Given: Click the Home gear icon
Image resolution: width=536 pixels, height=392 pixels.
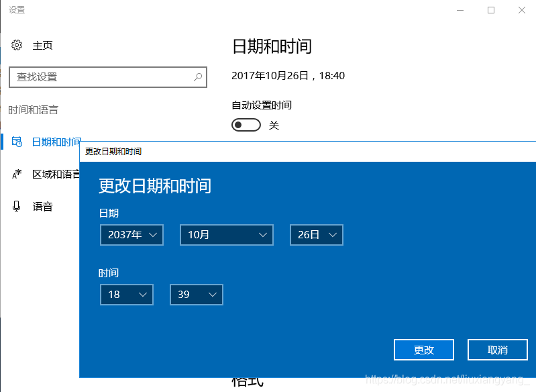Looking at the screenshot, I should pyautogui.click(x=17, y=45).
